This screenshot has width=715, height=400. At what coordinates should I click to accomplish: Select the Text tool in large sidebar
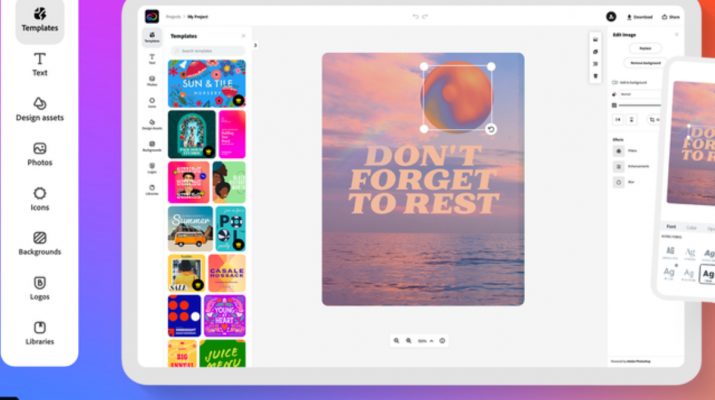(40, 64)
